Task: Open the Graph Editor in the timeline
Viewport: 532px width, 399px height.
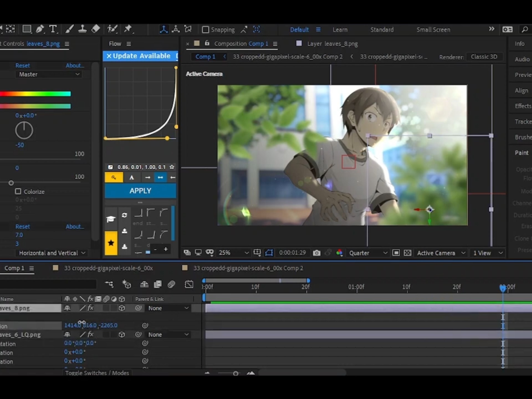Action: tap(189, 284)
